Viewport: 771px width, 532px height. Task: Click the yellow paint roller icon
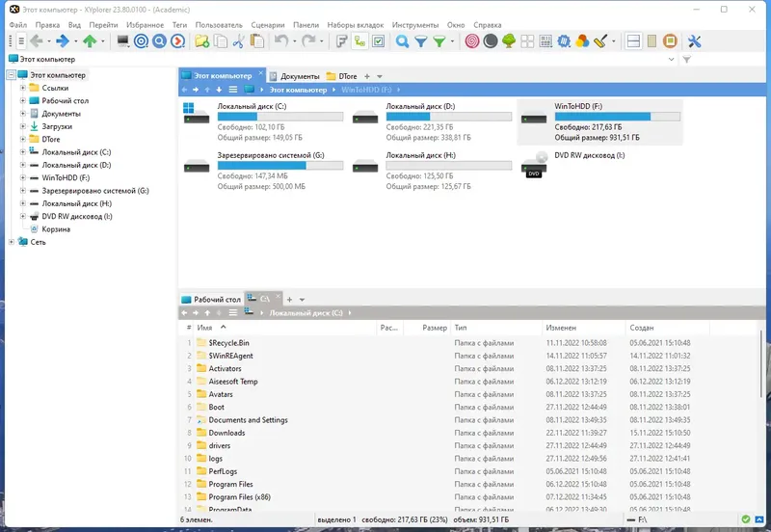[x=600, y=41]
